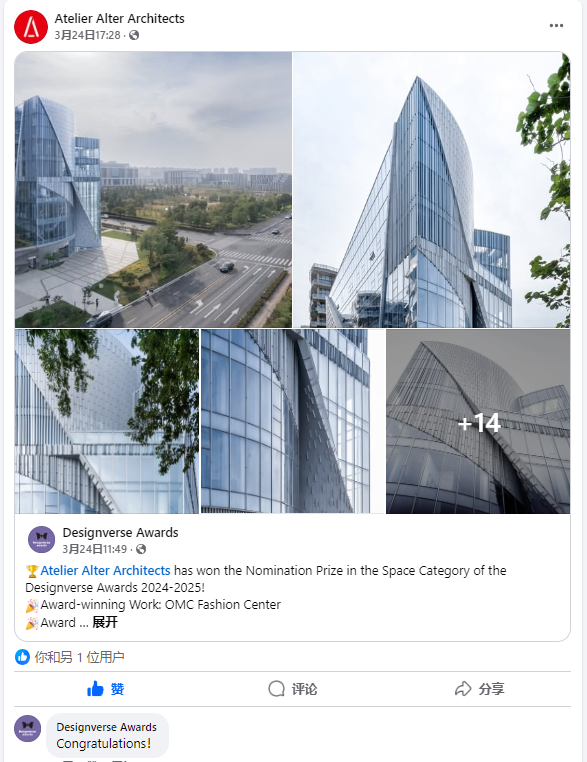Open the tall curved tower photo
Screen dimensions: 587x762
(x=432, y=190)
